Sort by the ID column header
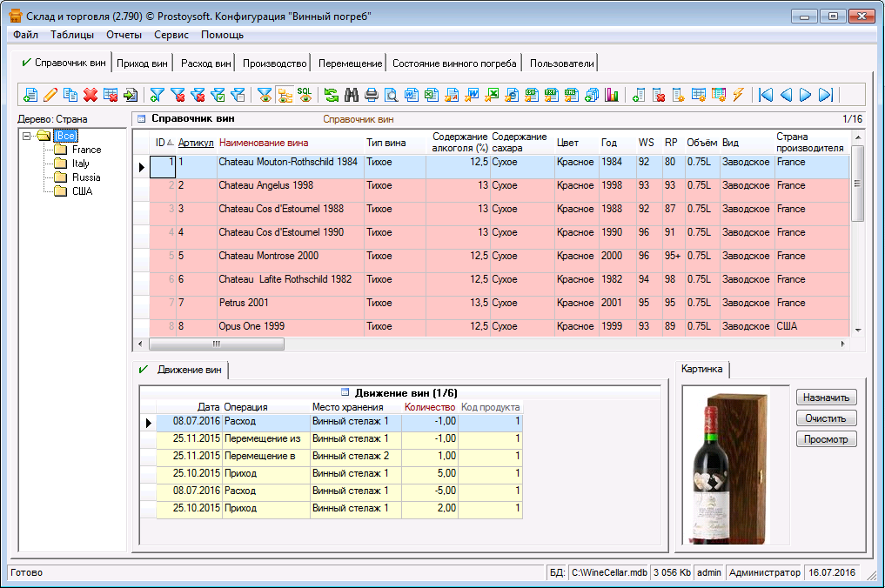 [x=160, y=143]
